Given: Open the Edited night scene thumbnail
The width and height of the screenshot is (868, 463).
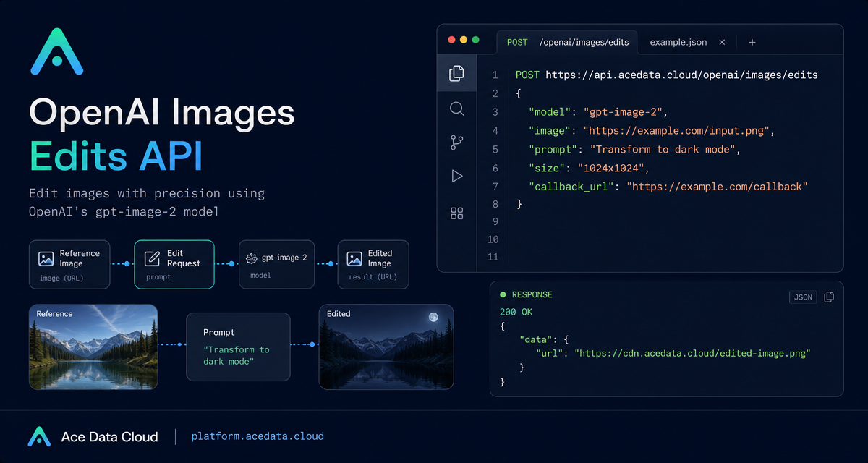Looking at the screenshot, I should pyautogui.click(x=386, y=347).
